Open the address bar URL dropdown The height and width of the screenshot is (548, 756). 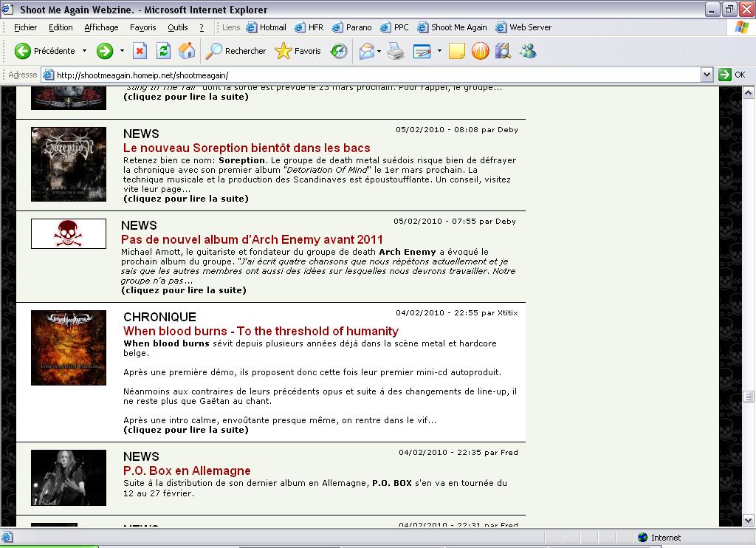coord(707,75)
